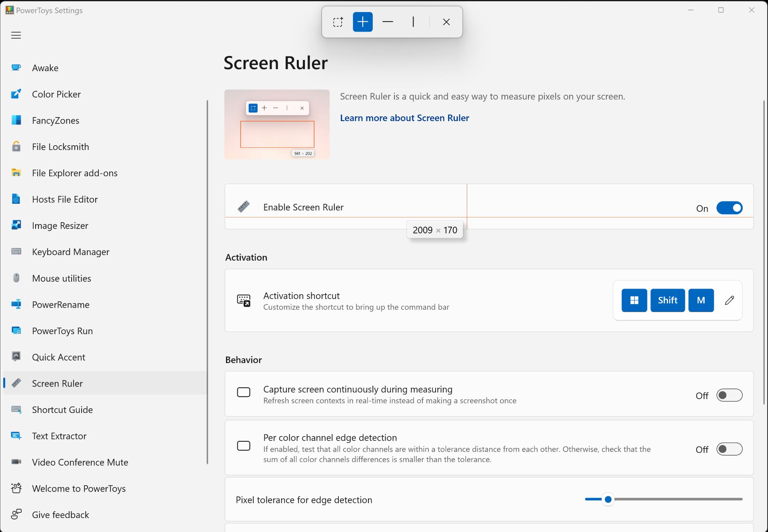Open Welcome to PowerToys page
Viewport: 768px width, 532px height.
click(79, 488)
